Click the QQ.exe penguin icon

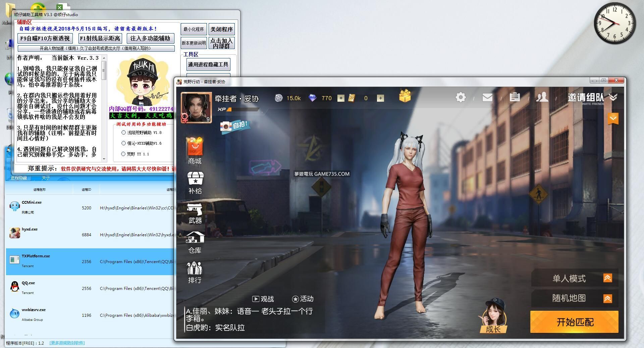[x=14, y=287]
